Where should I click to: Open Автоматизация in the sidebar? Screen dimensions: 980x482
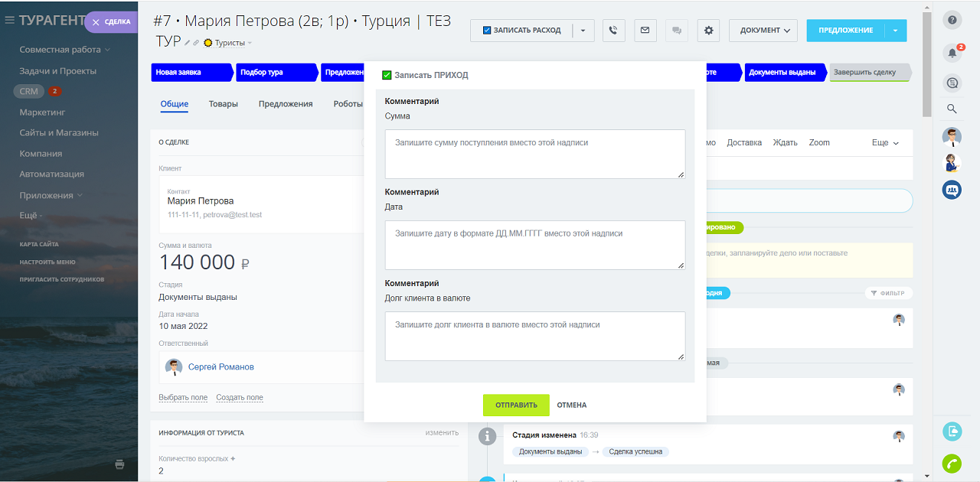tap(52, 174)
